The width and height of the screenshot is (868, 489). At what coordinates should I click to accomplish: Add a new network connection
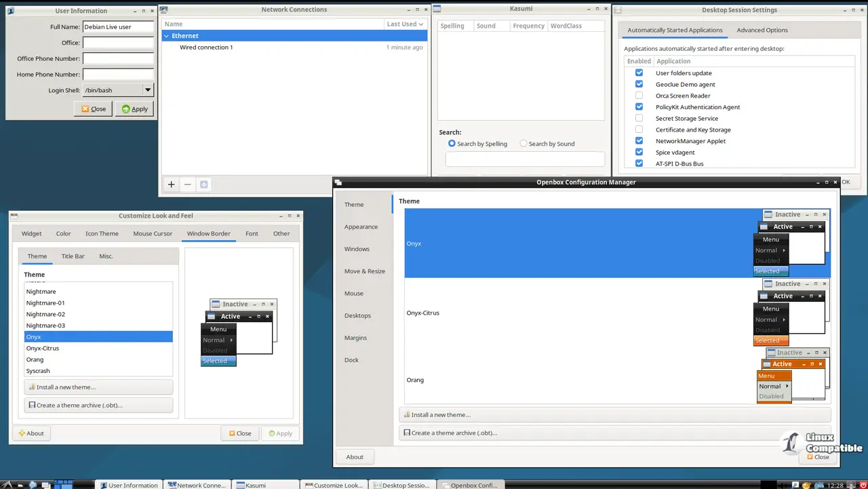click(x=171, y=184)
